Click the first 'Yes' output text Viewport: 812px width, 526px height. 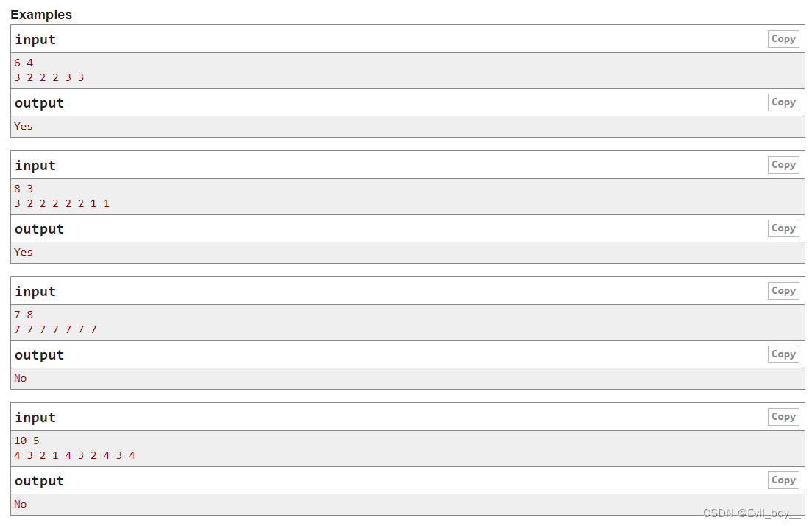[23, 126]
